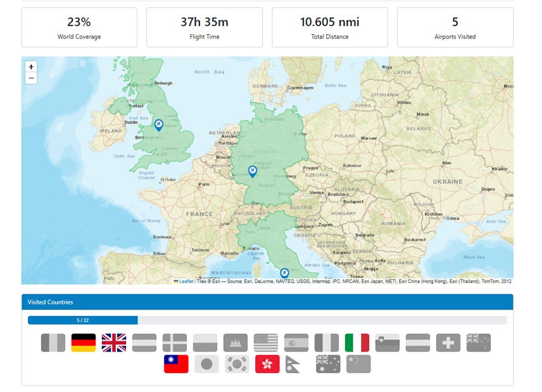Open the World Coverage stat card

(x=79, y=27)
